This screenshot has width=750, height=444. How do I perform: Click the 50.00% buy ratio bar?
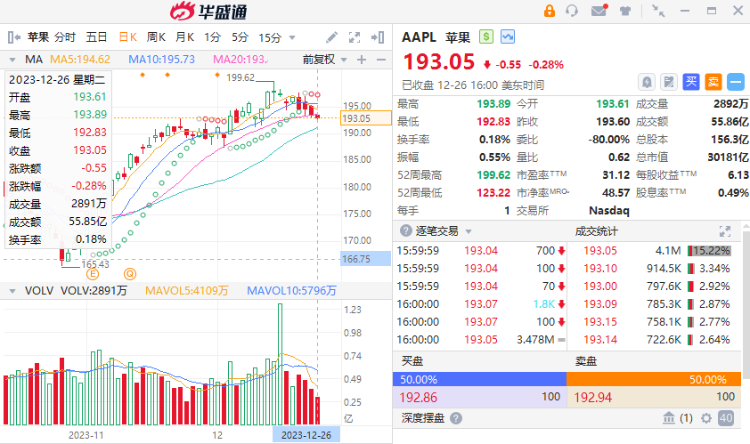pyautogui.click(x=479, y=379)
